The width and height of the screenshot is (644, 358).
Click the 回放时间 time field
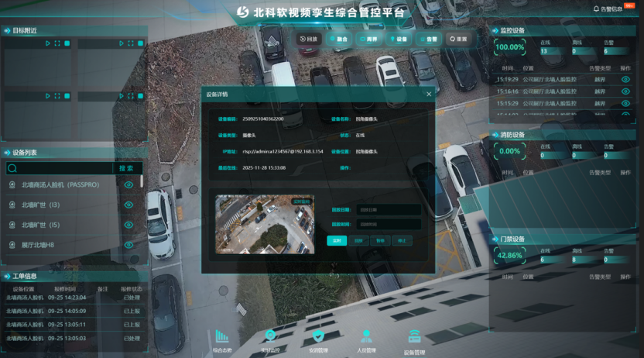point(389,225)
